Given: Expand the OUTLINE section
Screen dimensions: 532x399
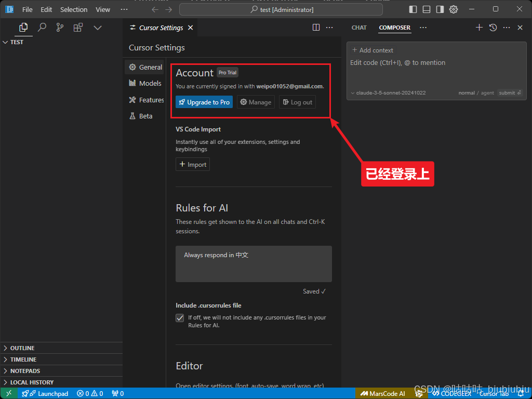Looking at the screenshot, I should (x=61, y=348).
